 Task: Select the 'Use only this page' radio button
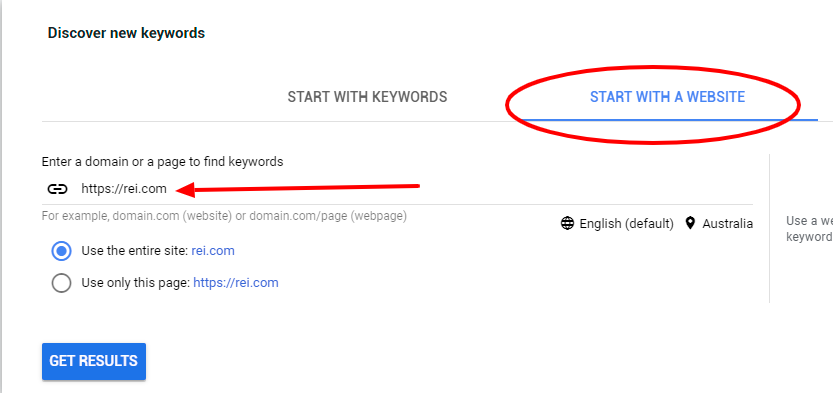[x=62, y=283]
